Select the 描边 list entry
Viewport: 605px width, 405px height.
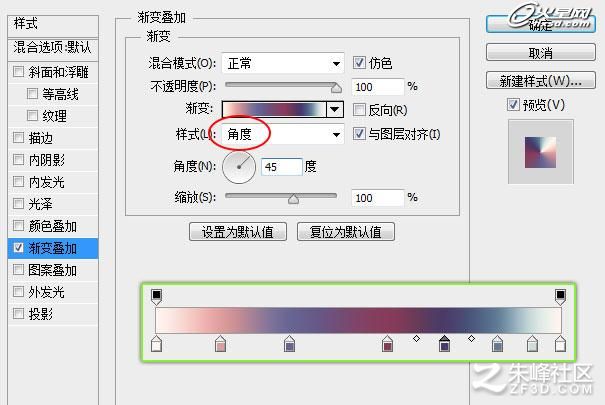53,138
